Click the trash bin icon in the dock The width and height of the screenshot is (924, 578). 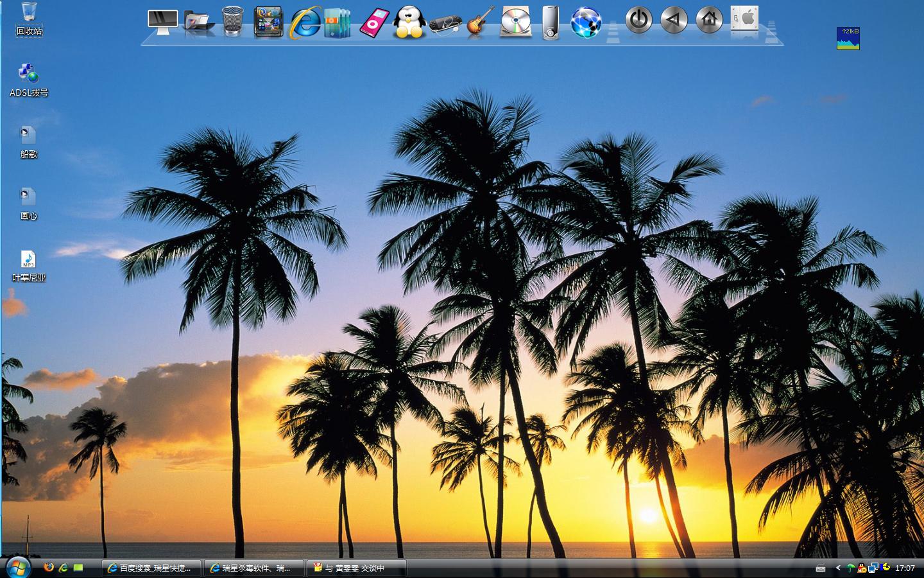[x=233, y=21]
